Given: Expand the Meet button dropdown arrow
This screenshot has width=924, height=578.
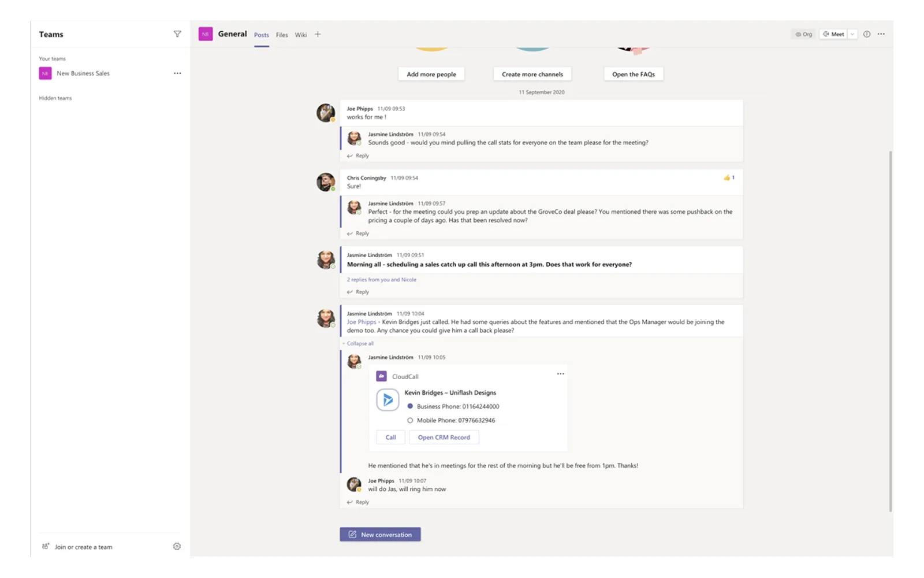Looking at the screenshot, I should tap(852, 34).
